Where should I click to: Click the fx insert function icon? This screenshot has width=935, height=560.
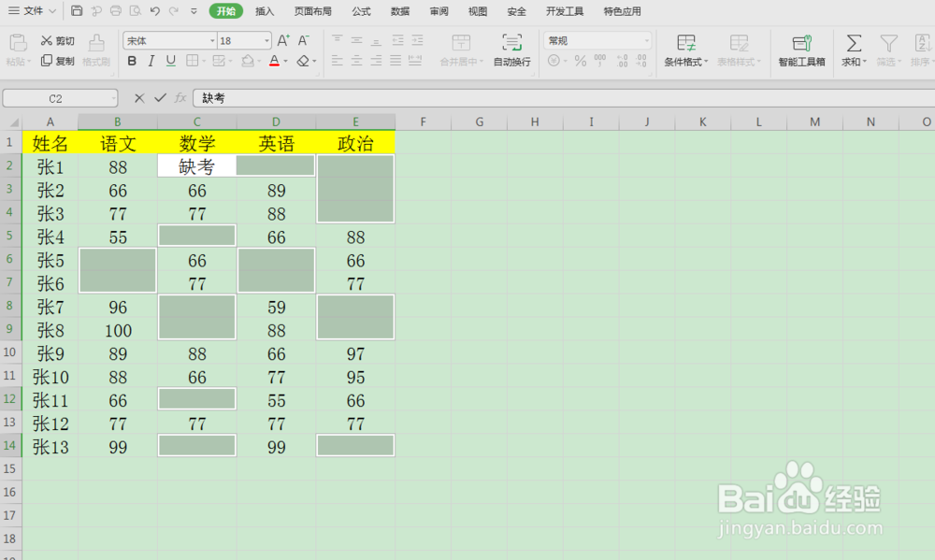(180, 98)
